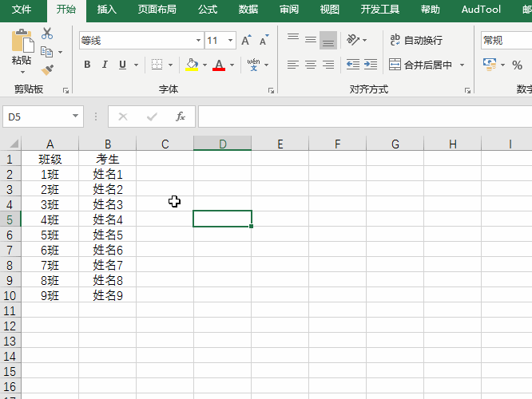The height and width of the screenshot is (399, 532).
Task: Expand font color dropdown arrow
Action: (x=232, y=65)
